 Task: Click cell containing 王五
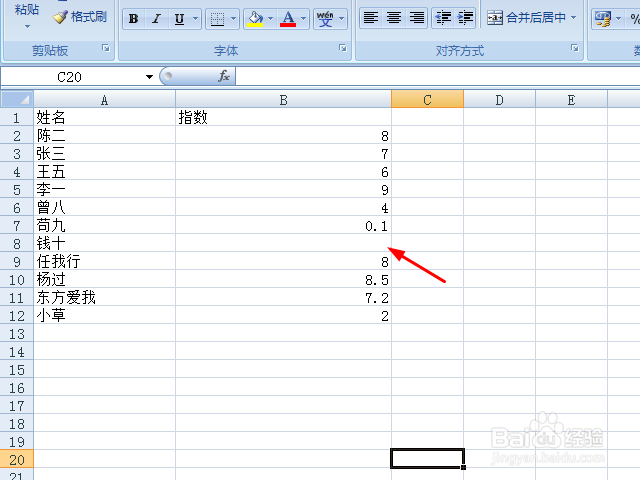(104, 171)
